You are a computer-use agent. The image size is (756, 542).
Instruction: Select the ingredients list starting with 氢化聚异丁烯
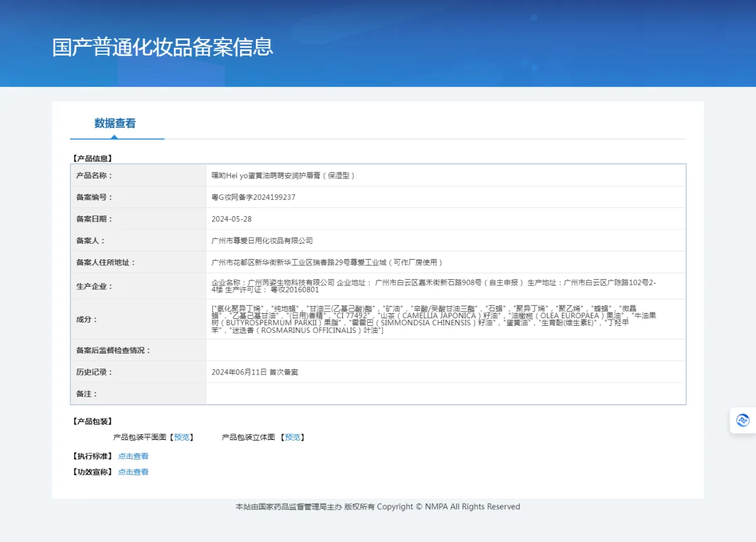coord(434,319)
